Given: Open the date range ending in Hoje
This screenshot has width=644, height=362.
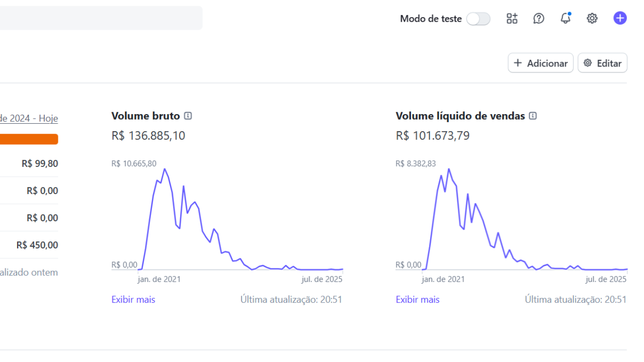Looking at the screenshot, I should coord(29,119).
